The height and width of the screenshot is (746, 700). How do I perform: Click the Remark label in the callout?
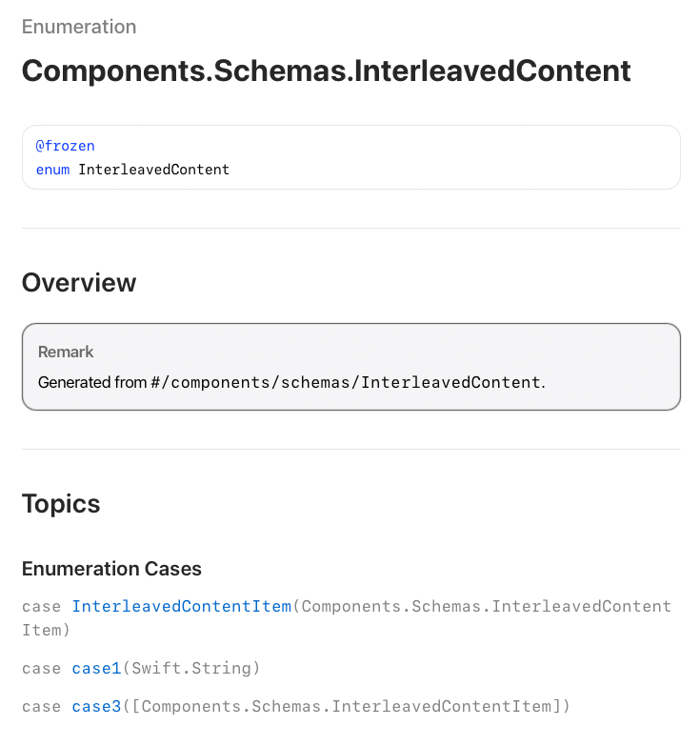click(66, 352)
